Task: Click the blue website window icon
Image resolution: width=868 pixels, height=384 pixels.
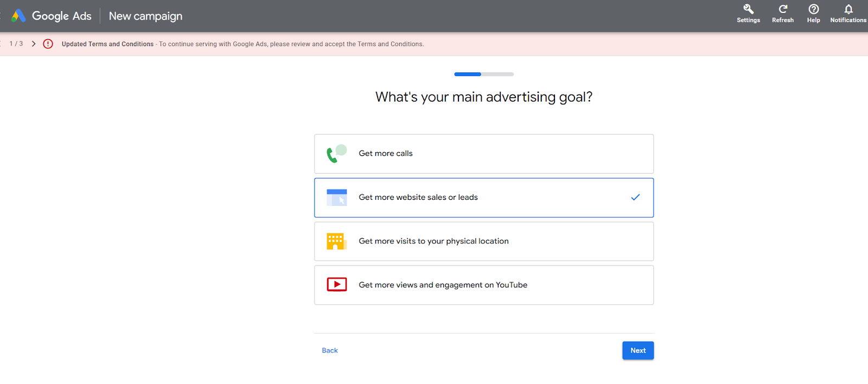Action: (336, 197)
